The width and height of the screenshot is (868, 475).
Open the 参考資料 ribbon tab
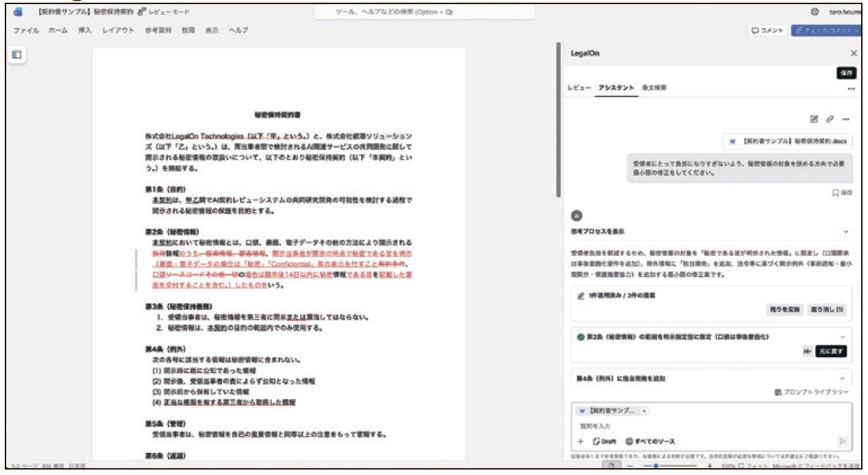click(158, 31)
